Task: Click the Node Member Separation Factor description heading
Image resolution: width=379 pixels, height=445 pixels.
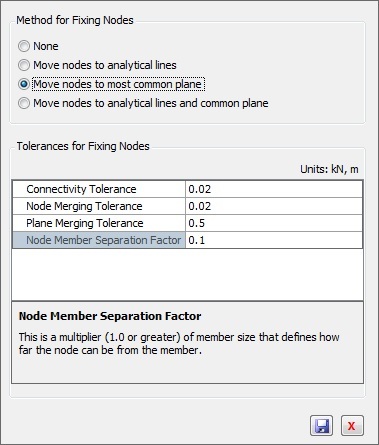Action: click(110, 316)
